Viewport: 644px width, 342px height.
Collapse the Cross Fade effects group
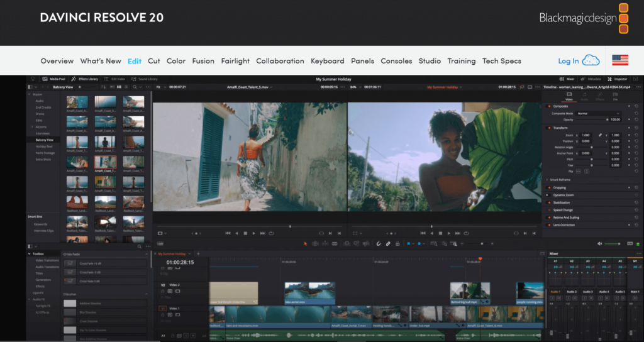(147, 254)
